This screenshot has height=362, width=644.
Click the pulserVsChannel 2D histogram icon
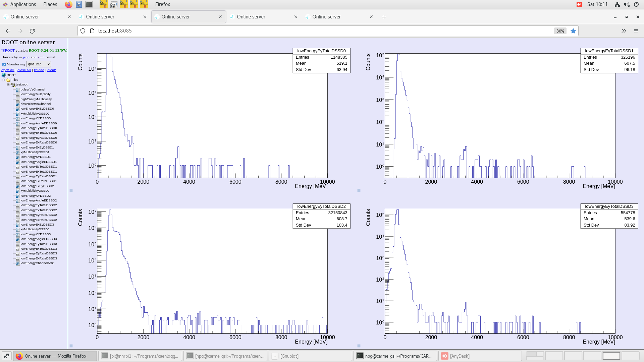point(17,89)
